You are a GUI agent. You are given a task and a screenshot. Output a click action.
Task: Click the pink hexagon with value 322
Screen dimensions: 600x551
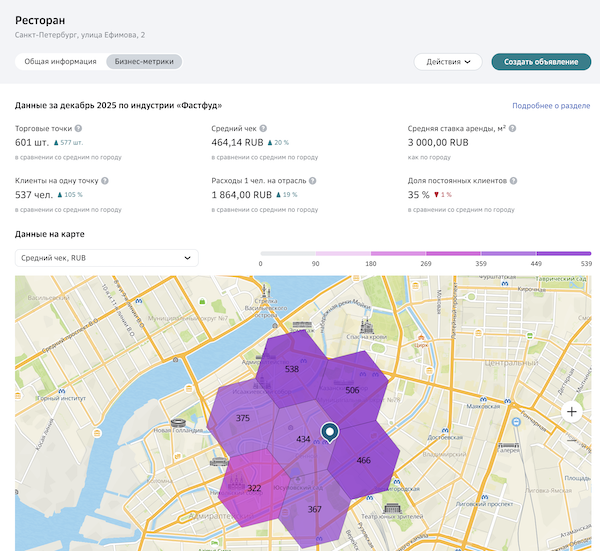click(x=254, y=488)
